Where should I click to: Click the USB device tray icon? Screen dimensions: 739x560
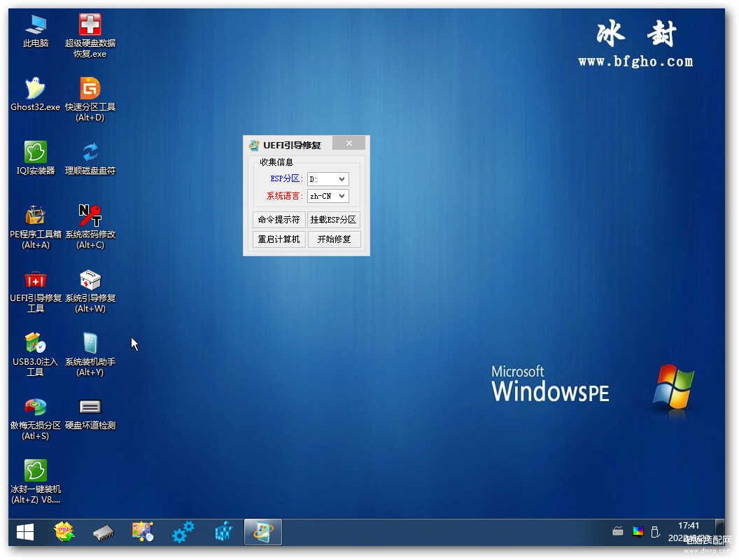tap(655, 532)
